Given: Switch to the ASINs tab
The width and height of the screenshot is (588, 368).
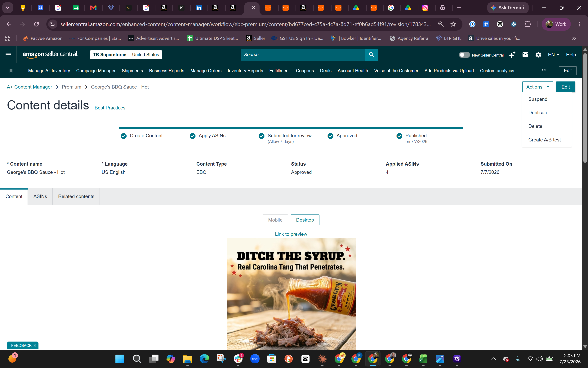Looking at the screenshot, I should click(40, 196).
